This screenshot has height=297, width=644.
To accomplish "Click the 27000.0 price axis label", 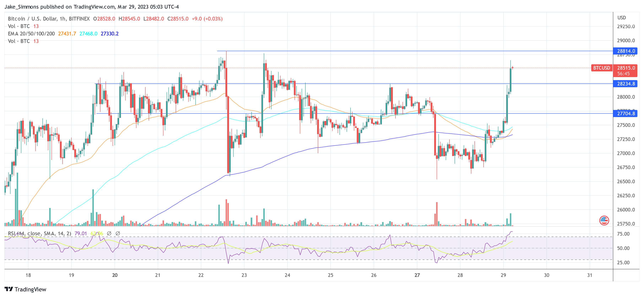I will click(626, 153).
